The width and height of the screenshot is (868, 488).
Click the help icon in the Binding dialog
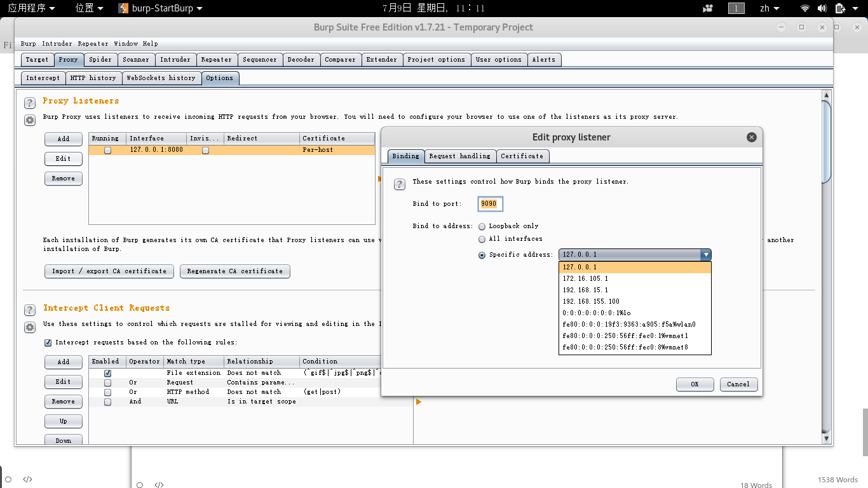point(400,184)
